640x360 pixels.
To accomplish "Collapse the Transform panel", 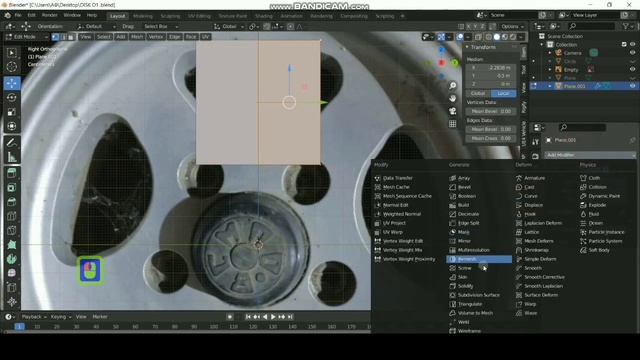I will [x=467, y=47].
